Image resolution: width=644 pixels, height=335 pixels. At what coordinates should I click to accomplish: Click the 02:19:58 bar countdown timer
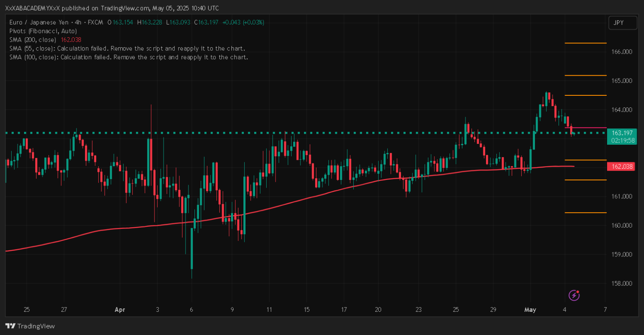pos(622,140)
